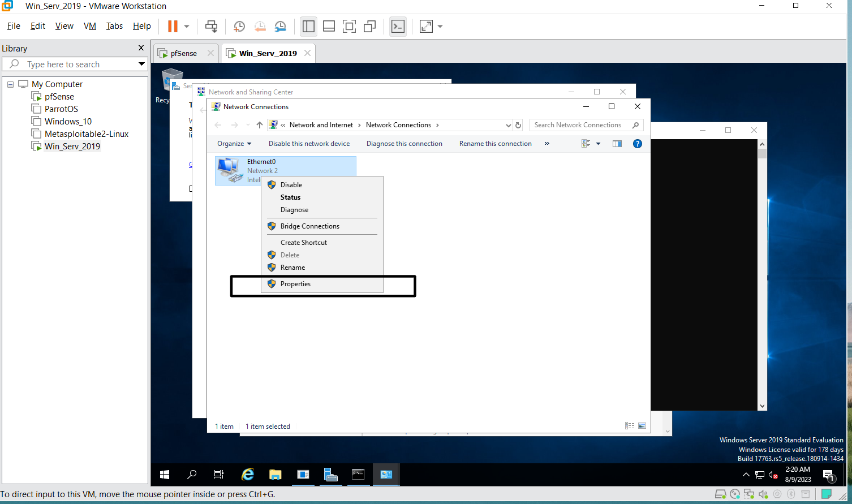Go up one level with the up arrow
Viewport: 852px width, 504px height.
click(260, 125)
